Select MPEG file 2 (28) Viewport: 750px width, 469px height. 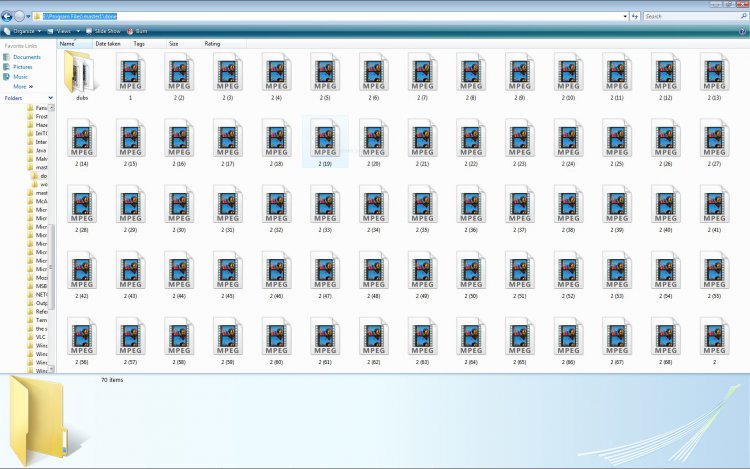pos(82,204)
